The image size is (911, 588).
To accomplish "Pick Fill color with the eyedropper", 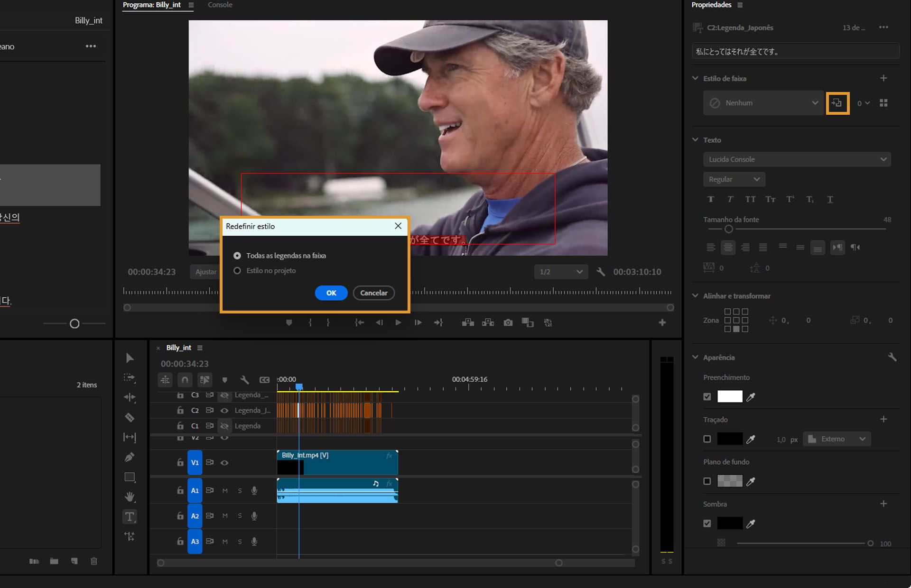I will coord(751,397).
